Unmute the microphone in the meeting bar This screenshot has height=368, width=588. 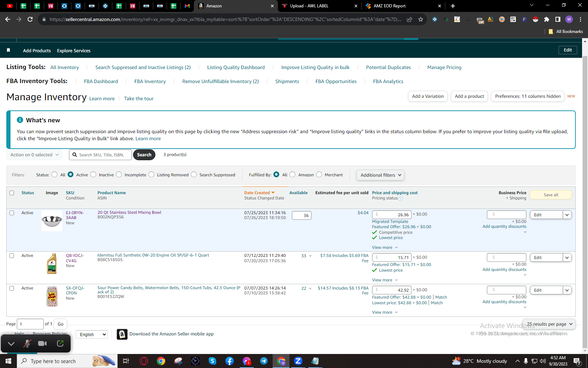point(27,343)
